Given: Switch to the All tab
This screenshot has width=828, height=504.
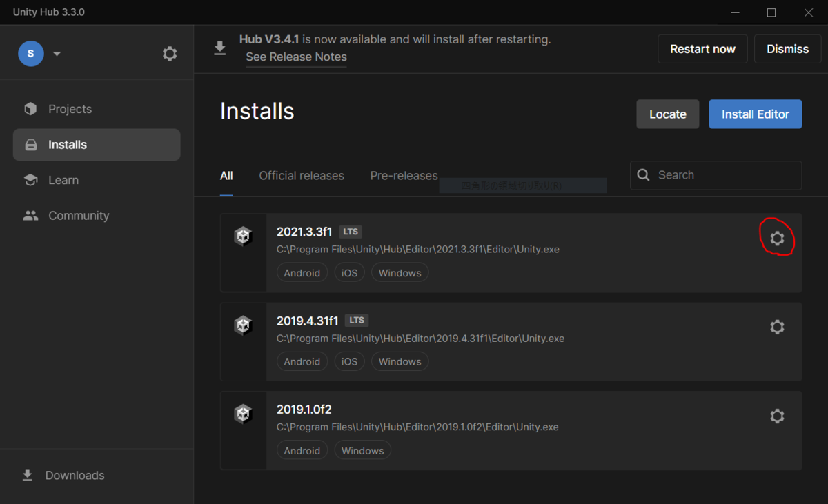Looking at the screenshot, I should (x=226, y=176).
